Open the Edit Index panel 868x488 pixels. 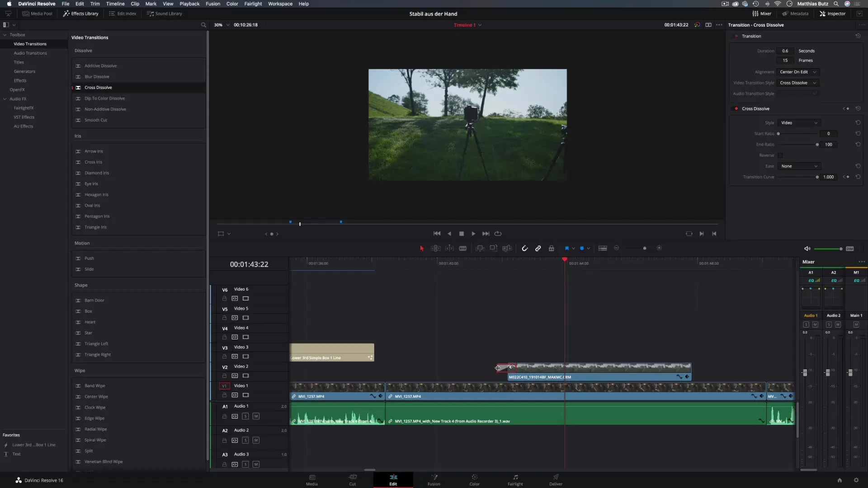(x=123, y=14)
